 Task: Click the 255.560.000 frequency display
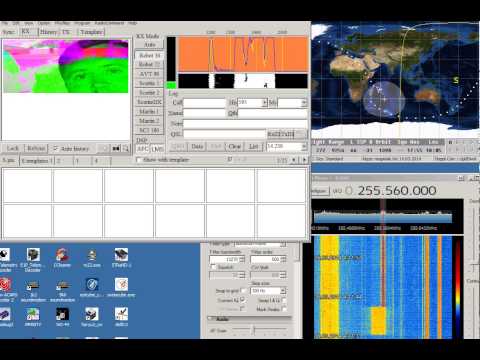pos(397,191)
